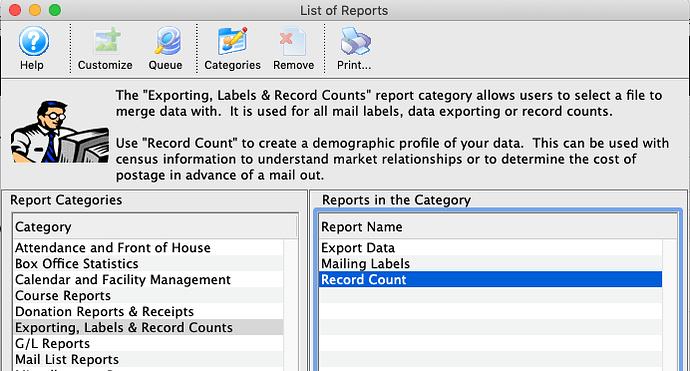Open the report Queue icon
Viewport: 690px width, 371px height.
(167, 41)
